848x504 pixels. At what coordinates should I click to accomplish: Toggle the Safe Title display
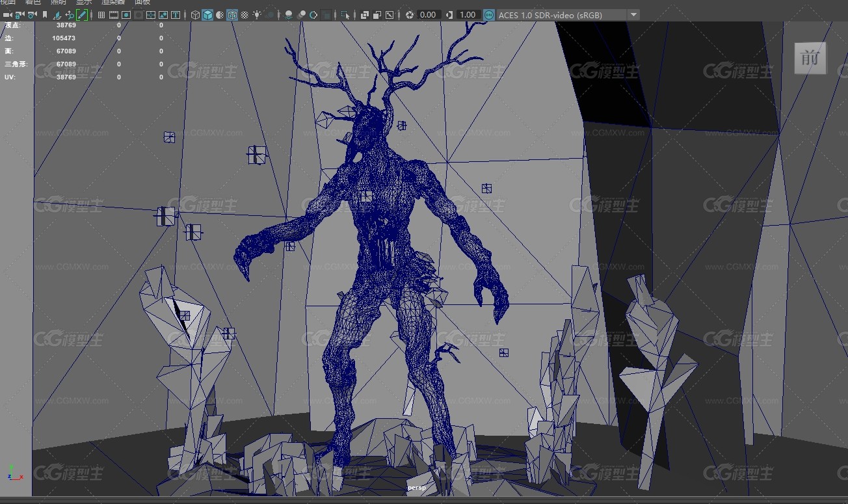pos(176,15)
